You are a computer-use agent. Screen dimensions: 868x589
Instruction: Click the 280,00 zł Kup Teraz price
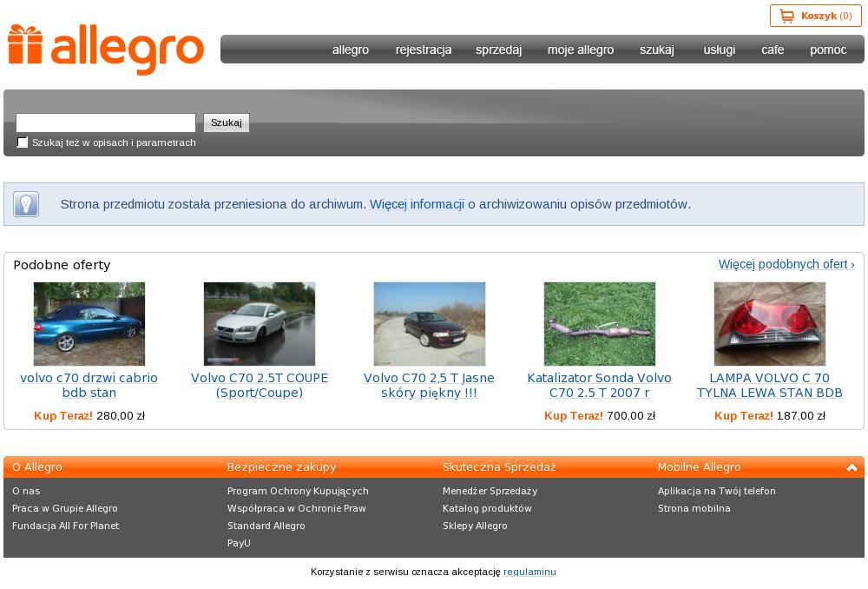coord(89,415)
